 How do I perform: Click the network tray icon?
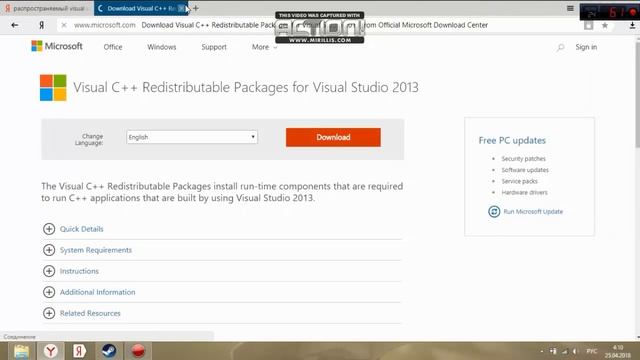click(x=565, y=351)
